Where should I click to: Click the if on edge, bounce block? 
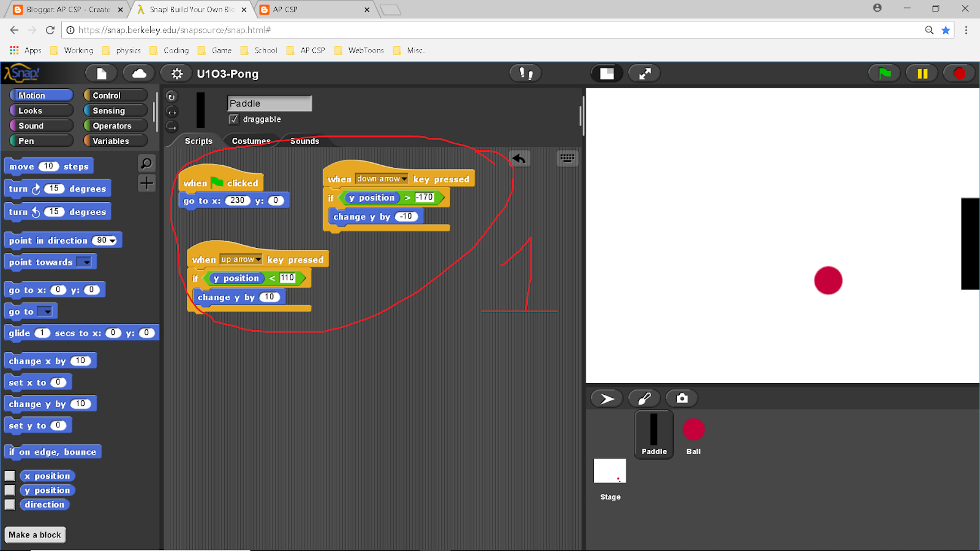53,452
